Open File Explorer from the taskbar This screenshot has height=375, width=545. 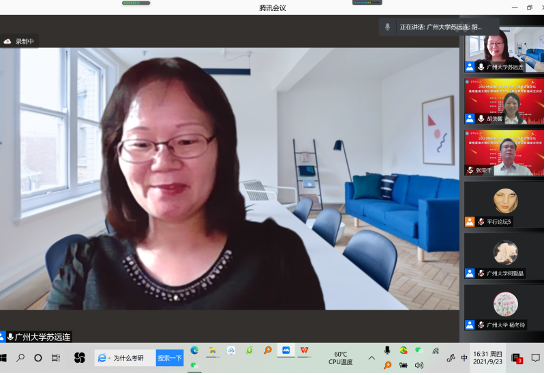point(213,350)
